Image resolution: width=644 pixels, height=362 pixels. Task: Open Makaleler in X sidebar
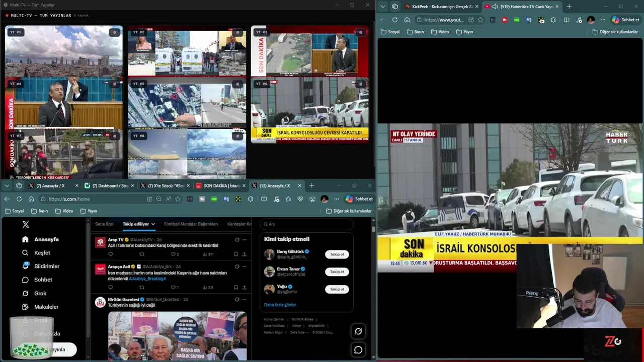(x=40, y=307)
